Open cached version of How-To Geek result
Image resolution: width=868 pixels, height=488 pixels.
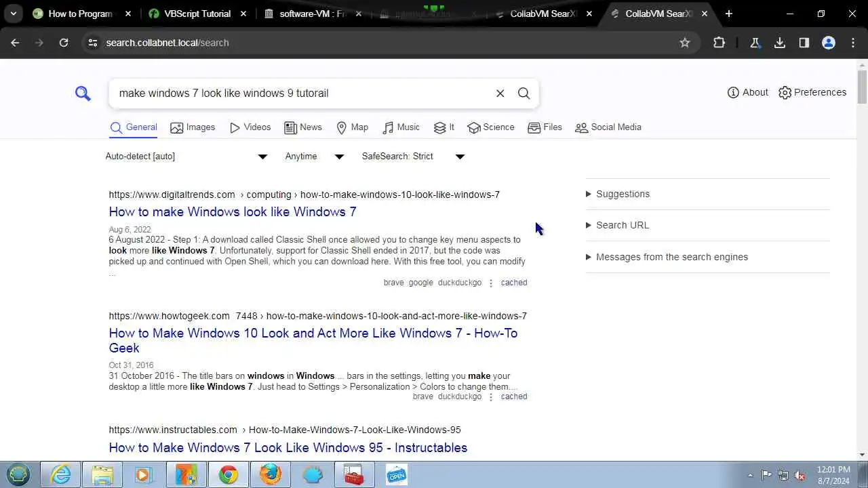514,396
